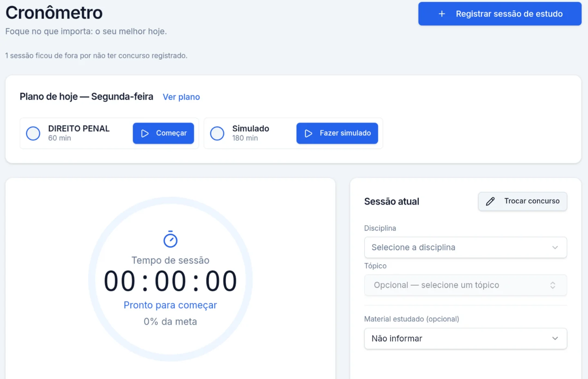588x379 pixels.
Task: Open the Tópico opcional selector
Action: pyautogui.click(x=465, y=285)
